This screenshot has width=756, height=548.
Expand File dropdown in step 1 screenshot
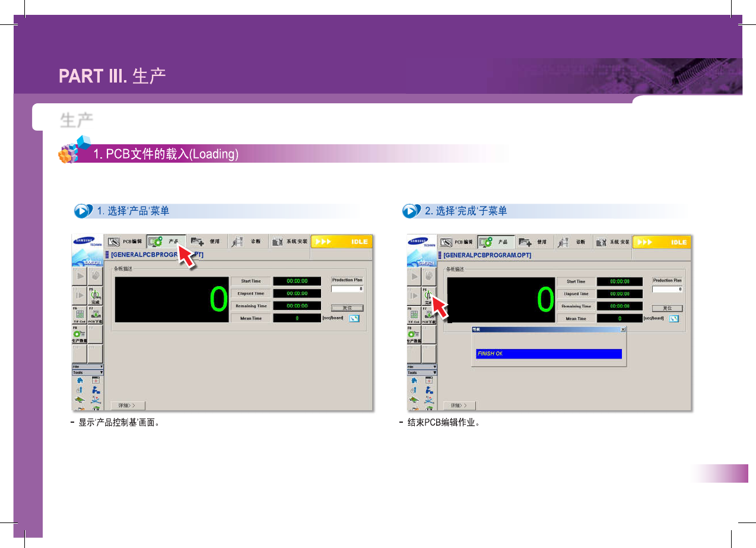tap(87, 366)
